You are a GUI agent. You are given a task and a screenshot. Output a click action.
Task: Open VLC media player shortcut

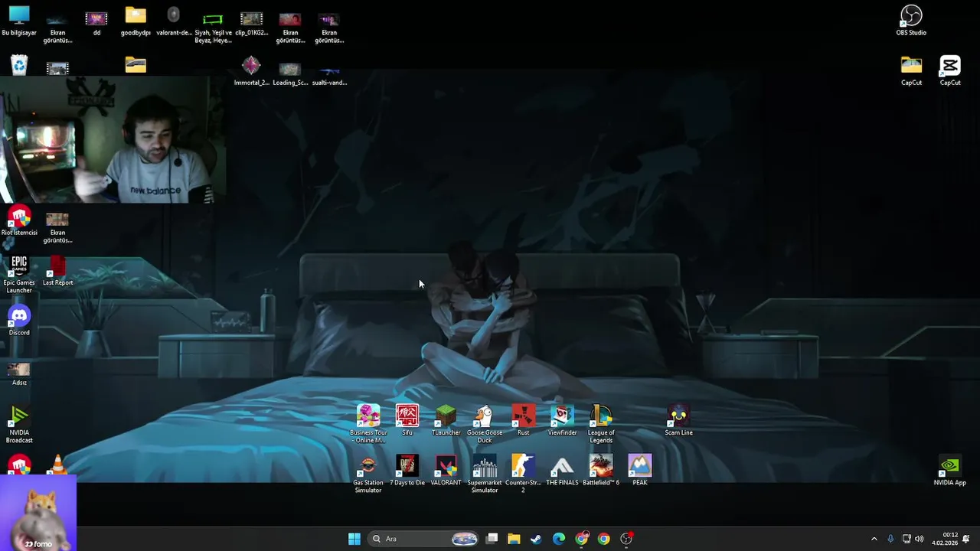(57, 464)
